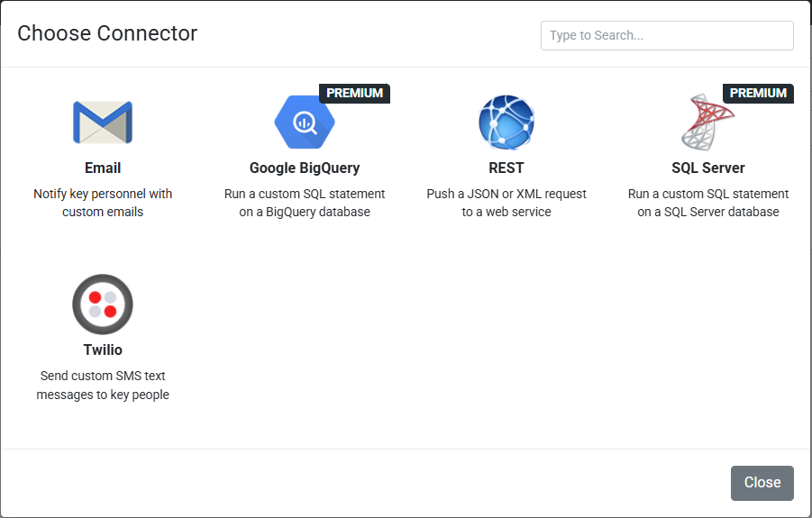This screenshot has height=518, width=812.
Task: Click the PREMIUM badge on SQL Server
Action: [758, 93]
